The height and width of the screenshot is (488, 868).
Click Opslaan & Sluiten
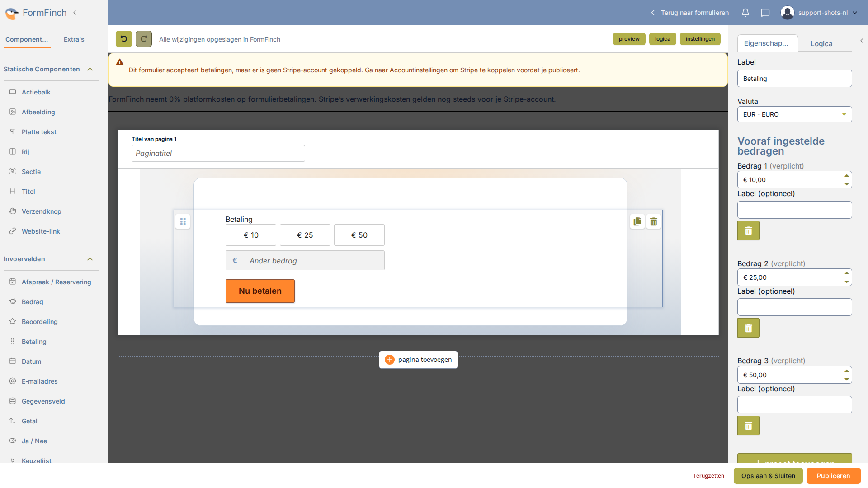click(768, 476)
